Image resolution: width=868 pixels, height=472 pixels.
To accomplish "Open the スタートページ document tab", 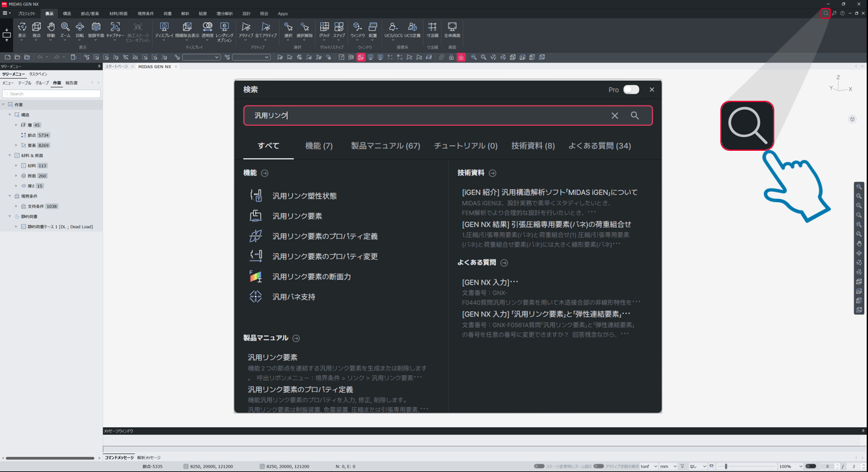I will (x=116, y=66).
